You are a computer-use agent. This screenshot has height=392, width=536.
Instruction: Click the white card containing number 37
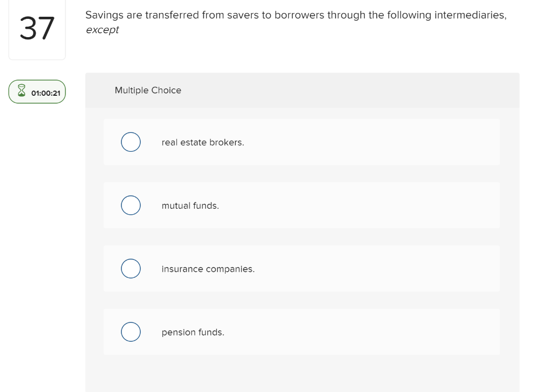click(37, 30)
